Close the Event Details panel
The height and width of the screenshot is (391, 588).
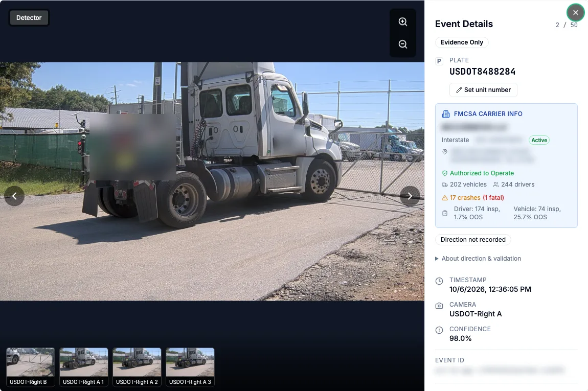pos(575,12)
